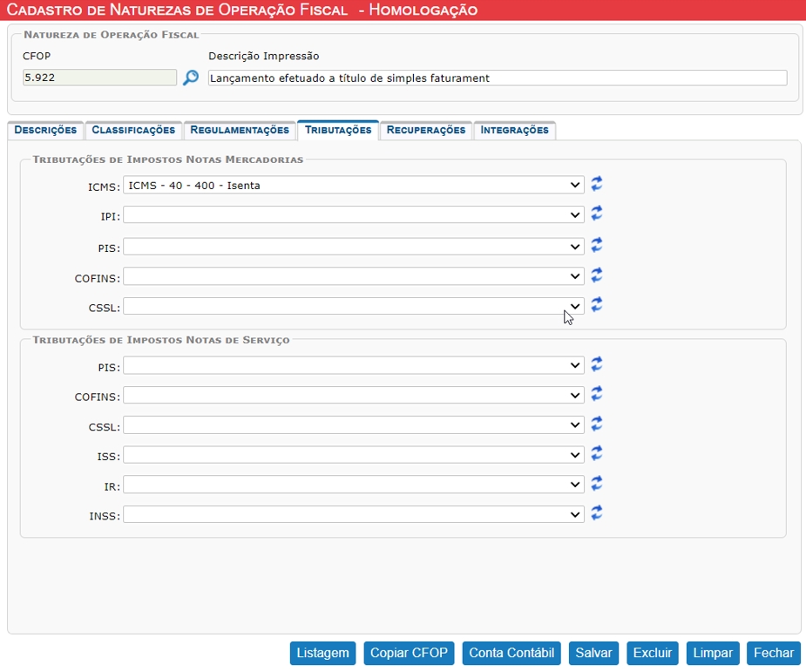Viewport: 806px width, 672px height.
Task: Go to the Recuperações tab
Action: click(x=426, y=130)
